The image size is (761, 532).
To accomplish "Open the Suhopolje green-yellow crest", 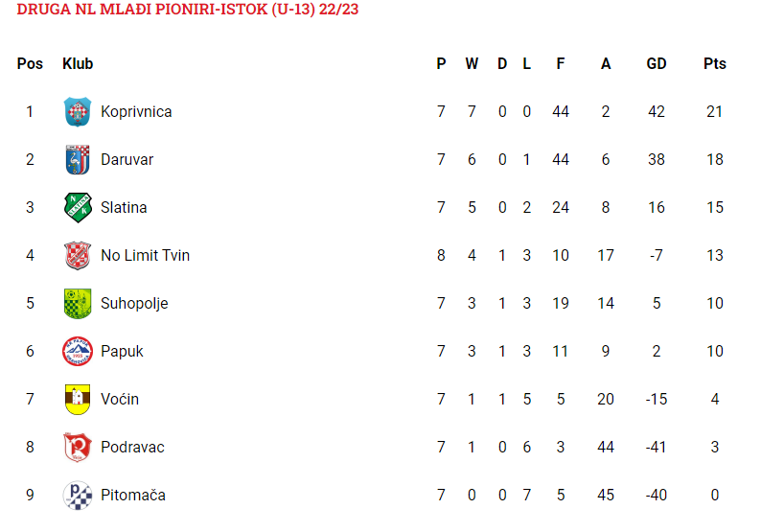I will tap(78, 303).
